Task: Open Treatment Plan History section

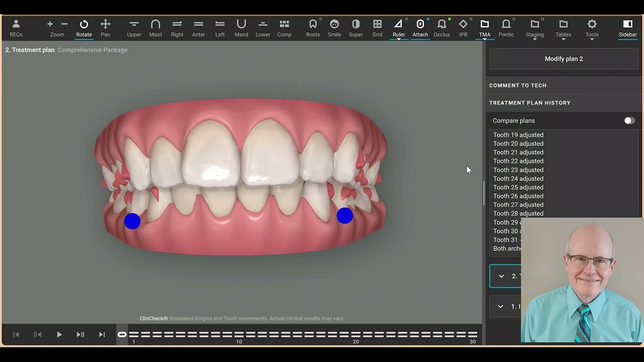Action: tap(563, 103)
